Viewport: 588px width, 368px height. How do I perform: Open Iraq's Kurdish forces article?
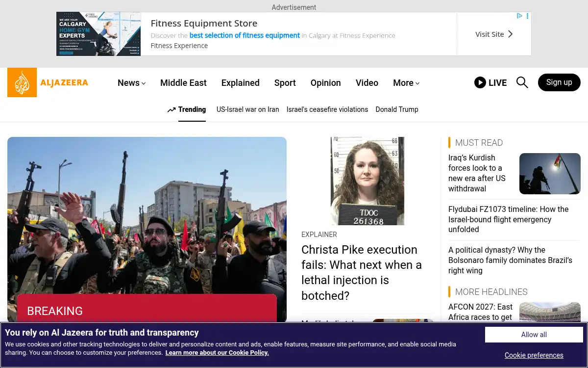click(x=477, y=173)
